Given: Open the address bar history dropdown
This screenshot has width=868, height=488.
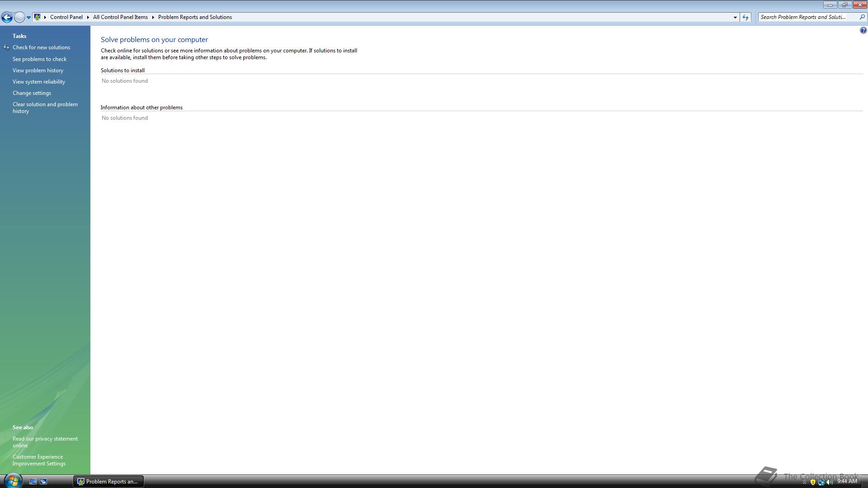Looking at the screenshot, I should [735, 17].
